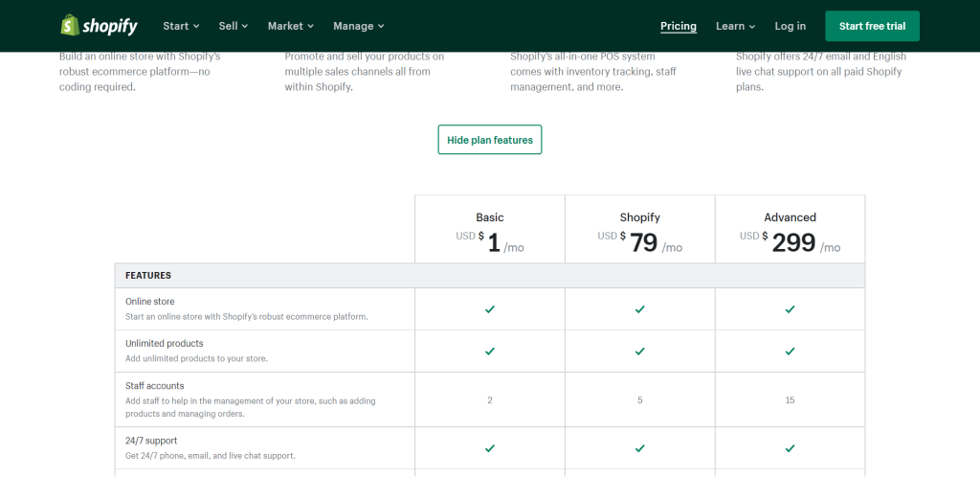This screenshot has height=477, width=980.
Task: Click the FEATURES section header
Action: (x=490, y=275)
